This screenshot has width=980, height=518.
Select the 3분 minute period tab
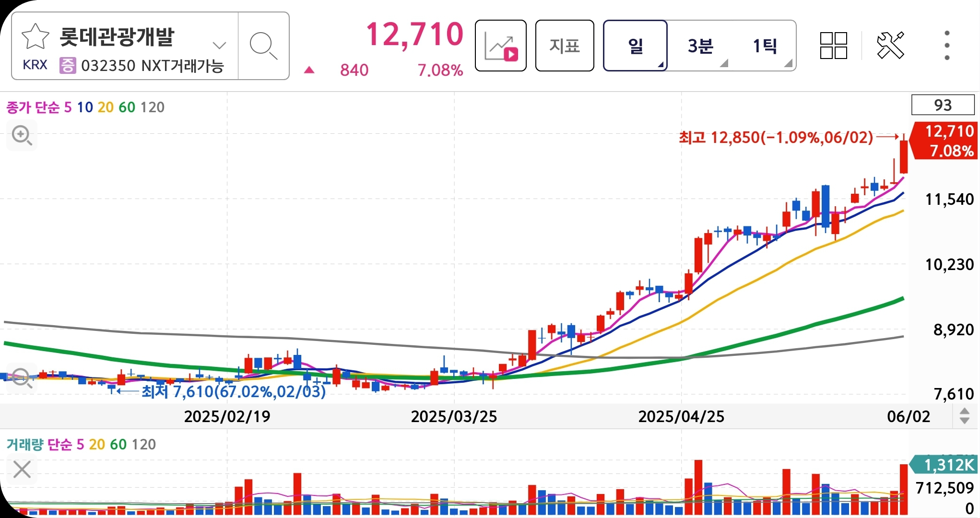click(700, 46)
